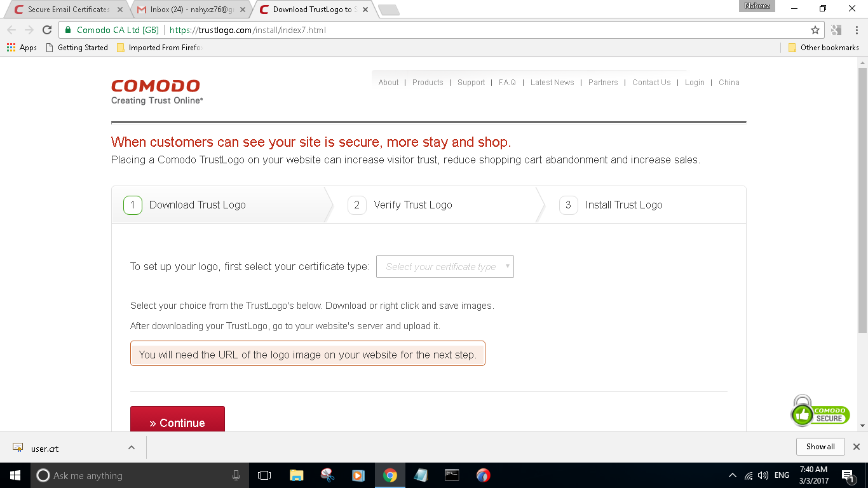This screenshot has height=488, width=868.
Task: Open Command Prompt from the taskbar
Action: [x=452, y=475]
